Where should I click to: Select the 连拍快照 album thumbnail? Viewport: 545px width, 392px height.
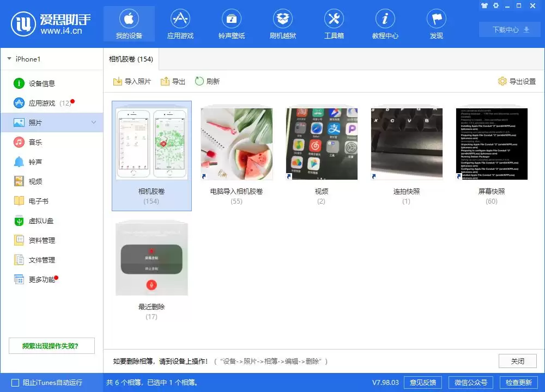407,144
